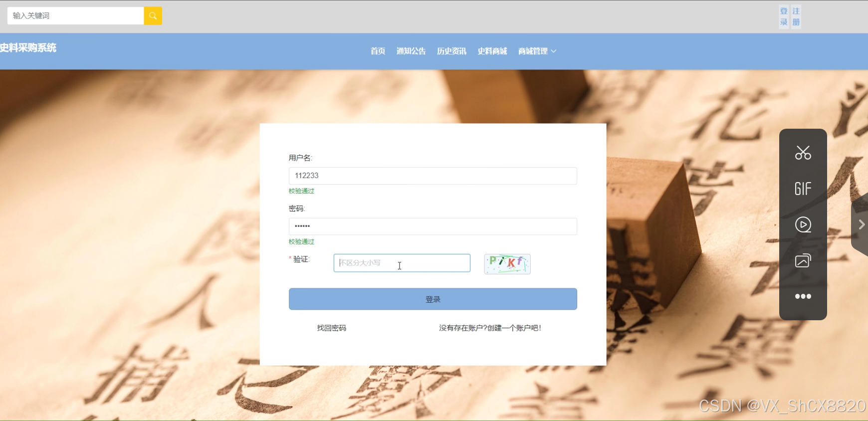
Task: Expand the 商城管理 dropdown menu
Action: (537, 51)
